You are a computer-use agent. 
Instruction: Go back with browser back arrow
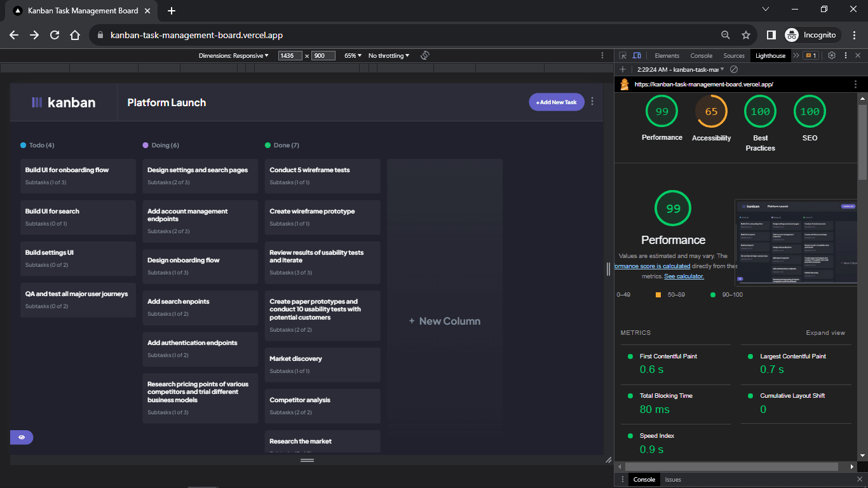pos(14,35)
